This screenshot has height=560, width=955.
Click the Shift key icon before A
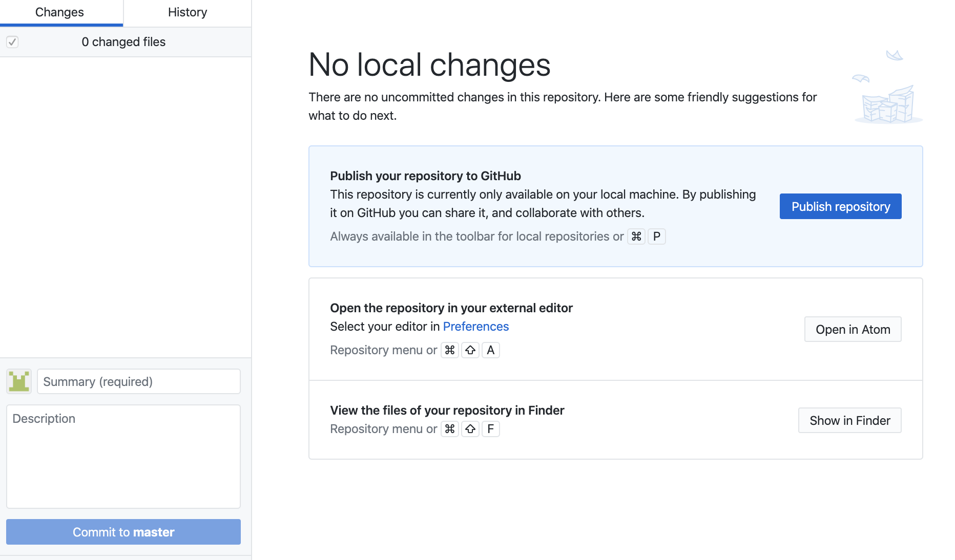(x=470, y=350)
